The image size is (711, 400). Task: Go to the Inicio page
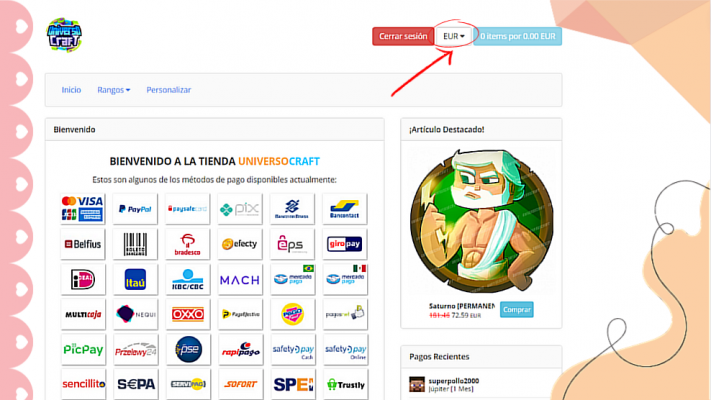[71, 90]
